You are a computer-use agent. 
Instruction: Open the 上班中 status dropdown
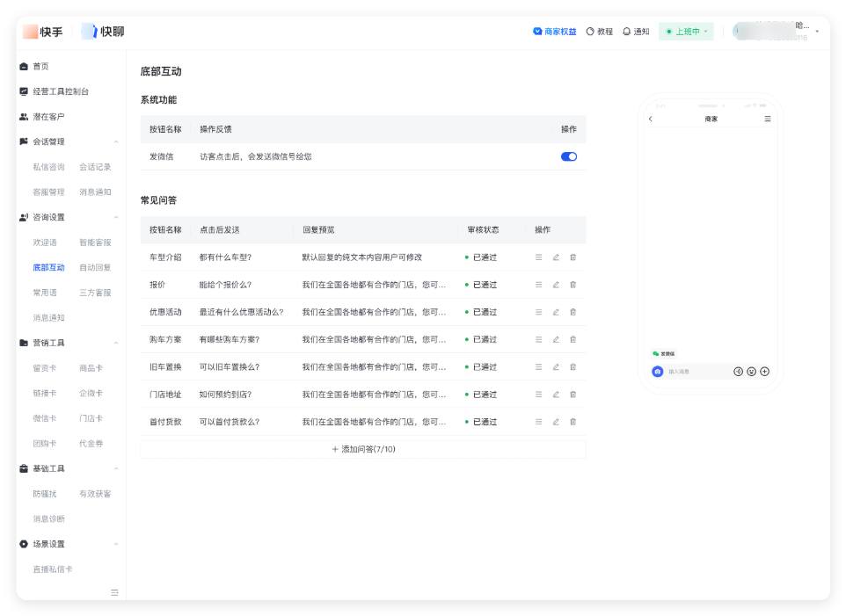pos(685,31)
